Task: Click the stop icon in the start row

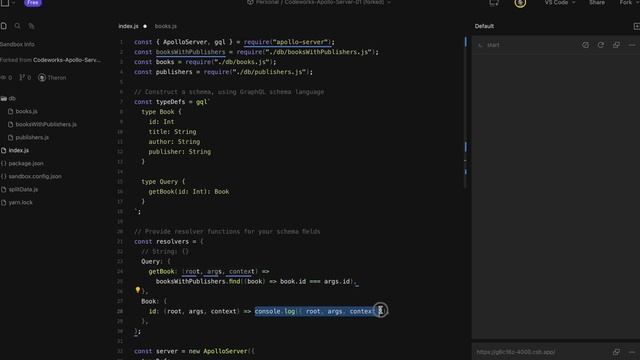Action: [585, 45]
